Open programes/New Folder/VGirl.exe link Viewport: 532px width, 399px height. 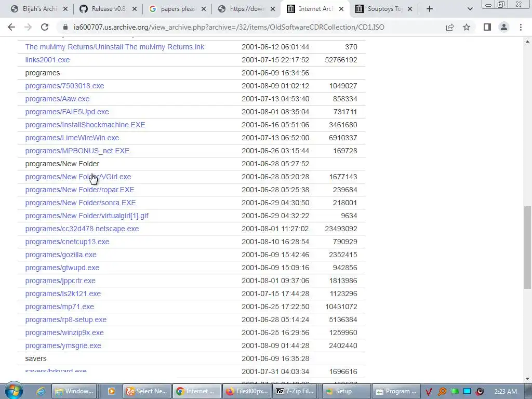(x=78, y=177)
